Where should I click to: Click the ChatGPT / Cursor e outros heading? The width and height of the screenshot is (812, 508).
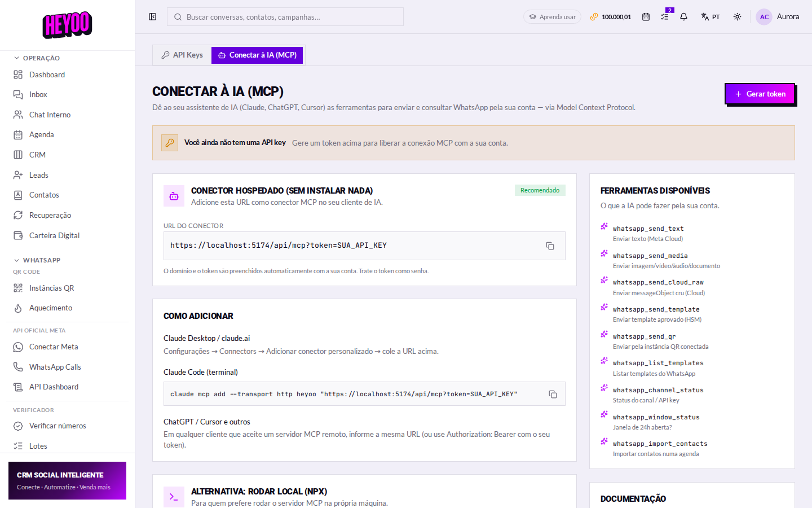tap(206, 422)
